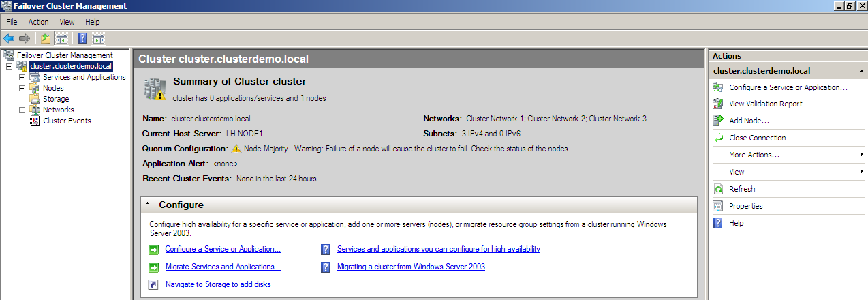Open Services and applications you can configure link
868x300 pixels.
439,250
